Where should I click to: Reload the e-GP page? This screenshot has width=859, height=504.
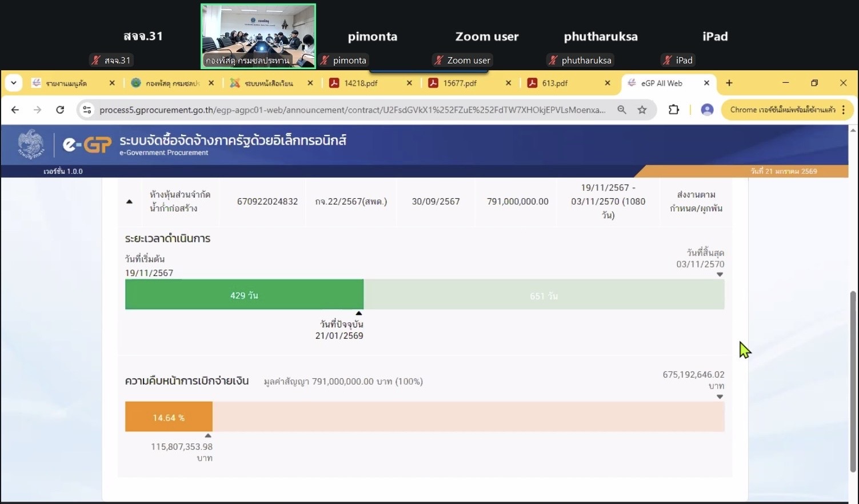60,110
